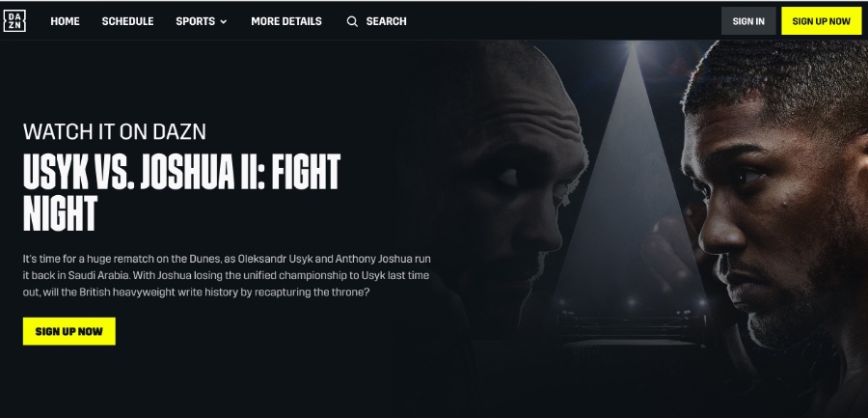Go to the Home page

[x=65, y=21]
